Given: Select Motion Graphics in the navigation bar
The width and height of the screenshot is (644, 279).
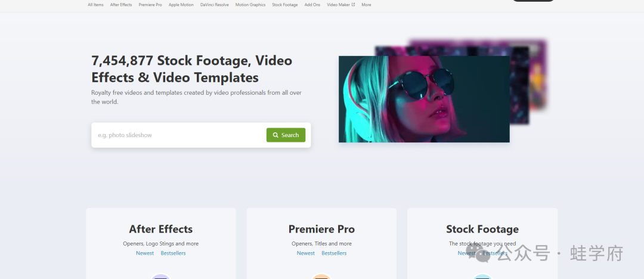Looking at the screenshot, I should click(x=250, y=5).
